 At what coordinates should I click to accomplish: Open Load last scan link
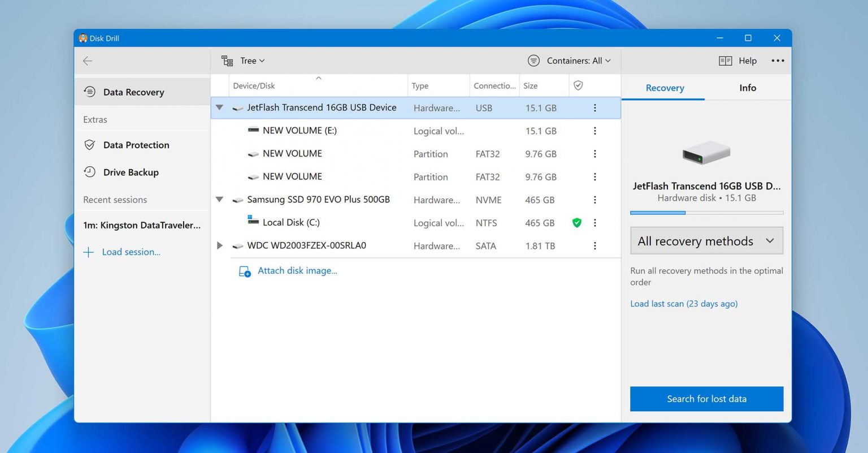pyautogui.click(x=684, y=304)
